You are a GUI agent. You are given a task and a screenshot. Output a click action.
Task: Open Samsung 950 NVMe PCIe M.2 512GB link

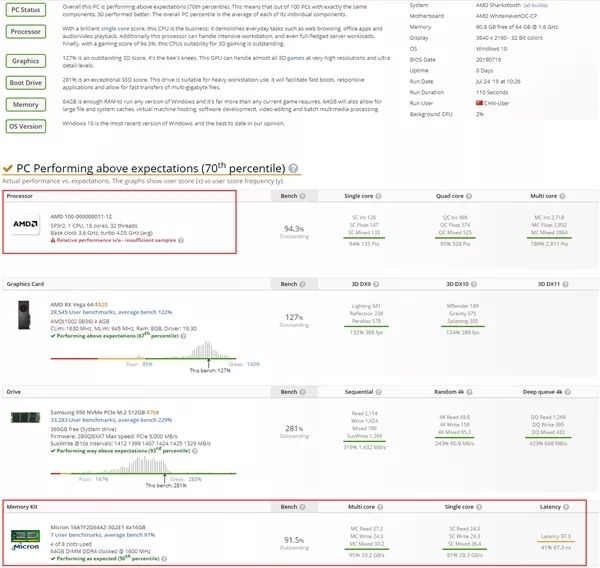pos(98,413)
